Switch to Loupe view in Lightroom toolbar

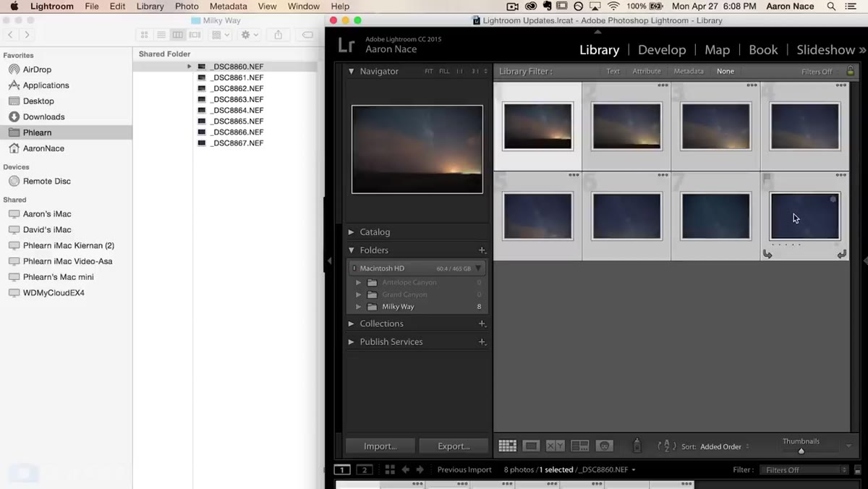[531, 446]
